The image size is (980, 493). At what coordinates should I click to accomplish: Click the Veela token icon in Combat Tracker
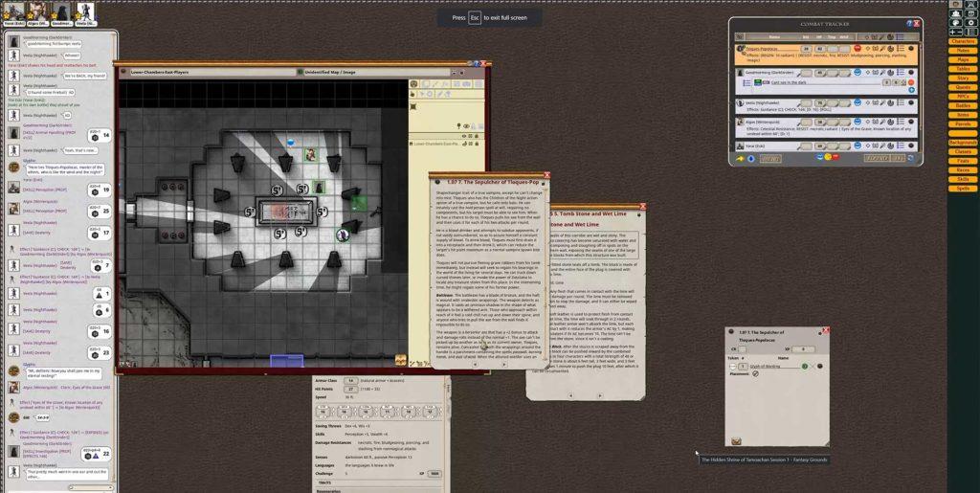(x=740, y=102)
